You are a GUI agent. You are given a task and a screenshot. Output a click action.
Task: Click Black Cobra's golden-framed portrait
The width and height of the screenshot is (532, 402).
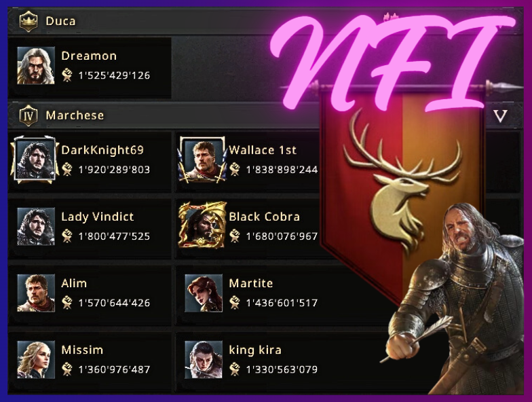coord(203,226)
